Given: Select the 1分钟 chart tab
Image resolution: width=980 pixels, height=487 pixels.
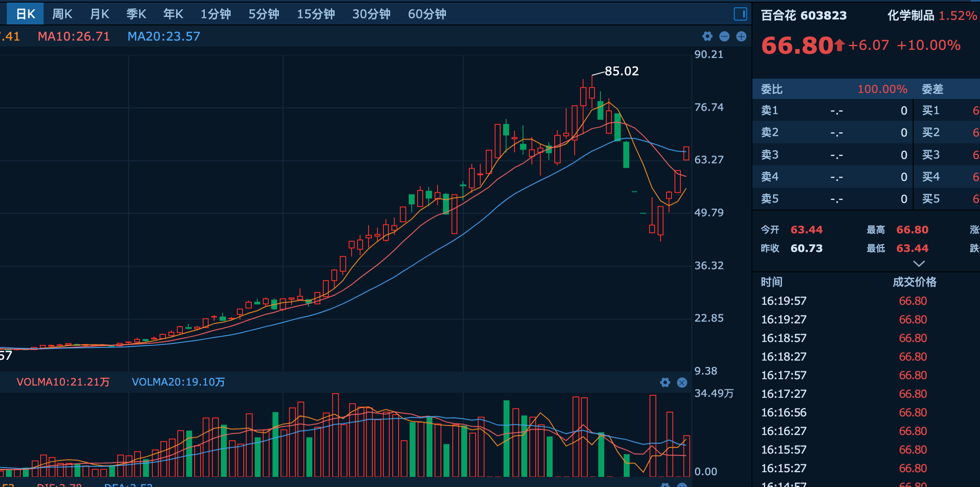Looking at the screenshot, I should (216, 14).
